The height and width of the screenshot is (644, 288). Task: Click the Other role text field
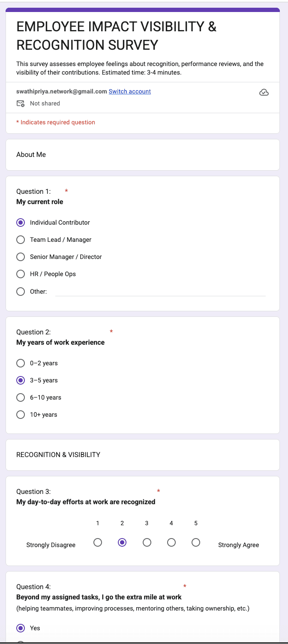pyautogui.click(x=160, y=292)
